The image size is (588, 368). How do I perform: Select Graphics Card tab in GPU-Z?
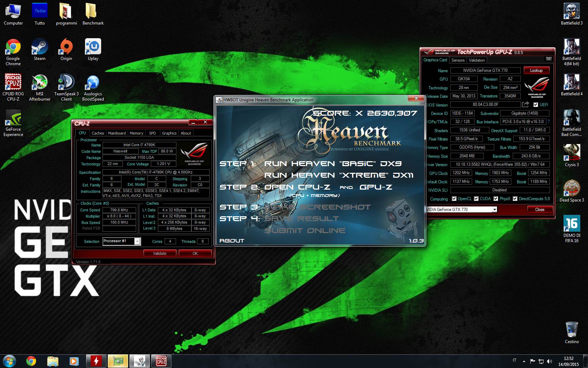click(435, 60)
